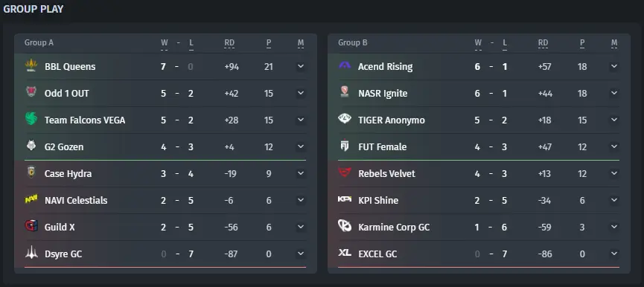Click the RD column header in Group A
This screenshot has height=287, width=644.
point(229,42)
